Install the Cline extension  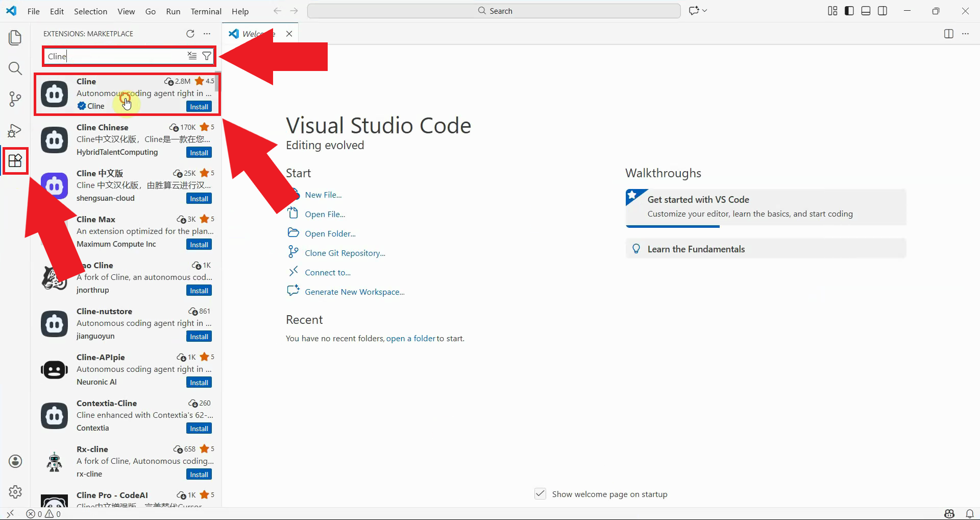coord(199,106)
